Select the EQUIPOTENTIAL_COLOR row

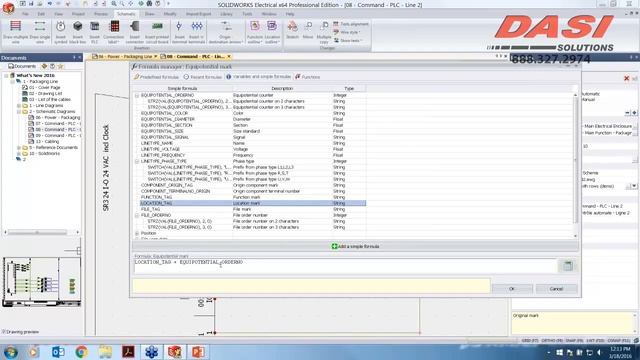pos(253,113)
